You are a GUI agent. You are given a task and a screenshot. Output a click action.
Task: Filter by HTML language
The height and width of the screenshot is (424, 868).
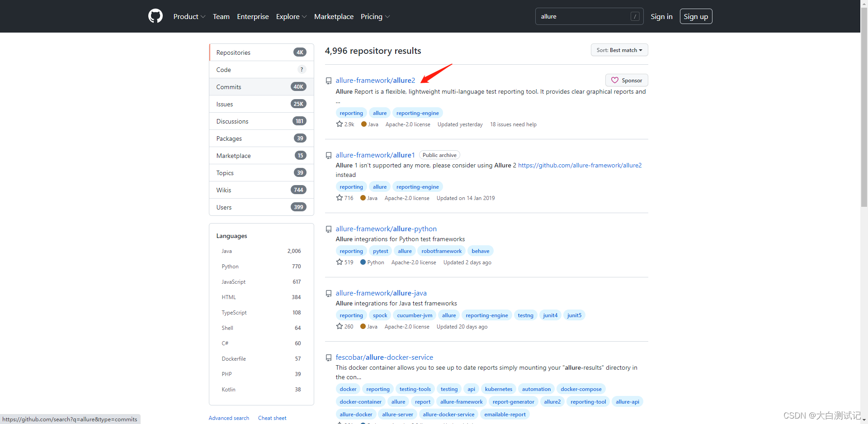pyautogui.click(x=261, y=297)
